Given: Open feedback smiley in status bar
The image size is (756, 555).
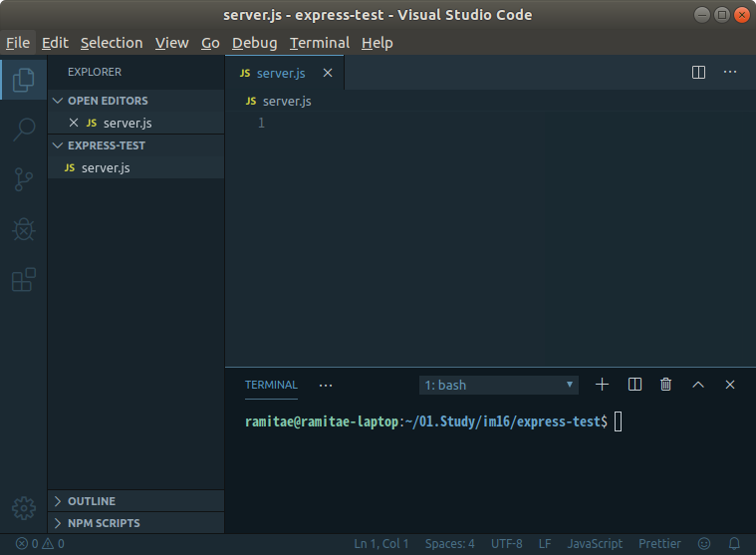Looking at the screenshot, I should pos(704,543).
